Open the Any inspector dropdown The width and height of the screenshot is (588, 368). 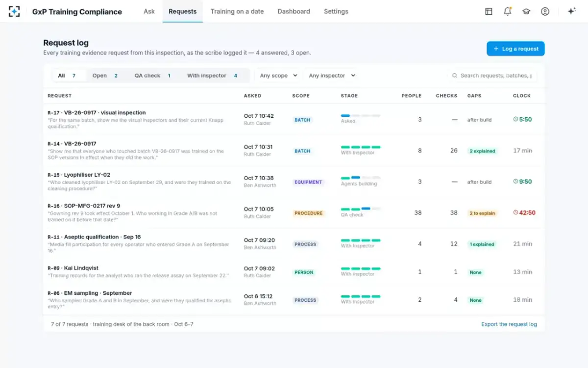[x=332, y=76]
